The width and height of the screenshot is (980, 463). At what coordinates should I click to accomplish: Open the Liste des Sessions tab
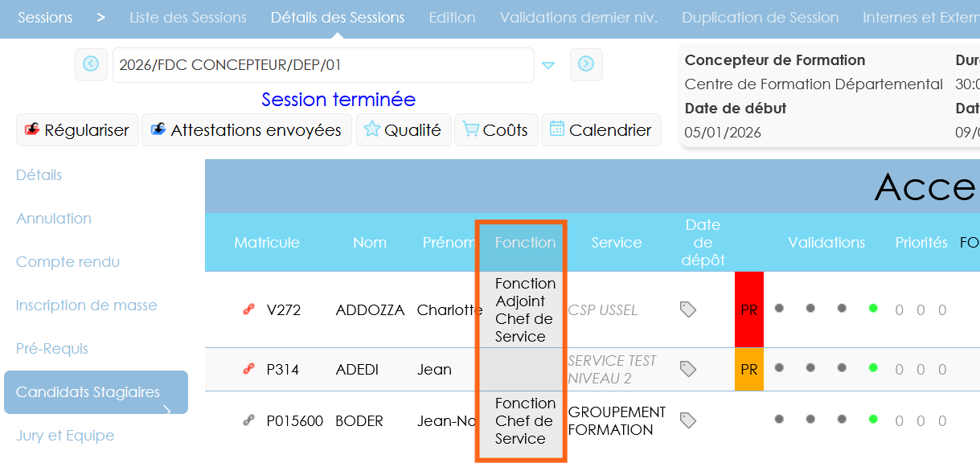coord(188,18)
